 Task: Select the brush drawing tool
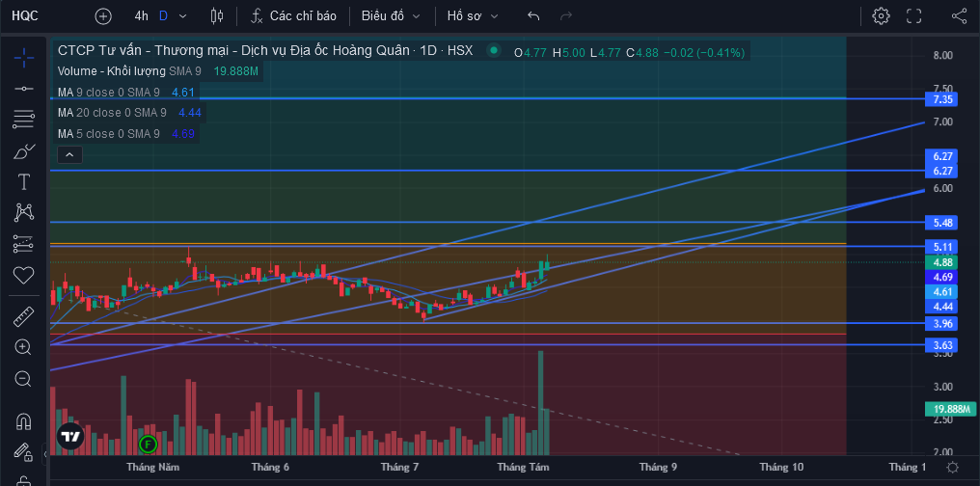coord(24,150)
